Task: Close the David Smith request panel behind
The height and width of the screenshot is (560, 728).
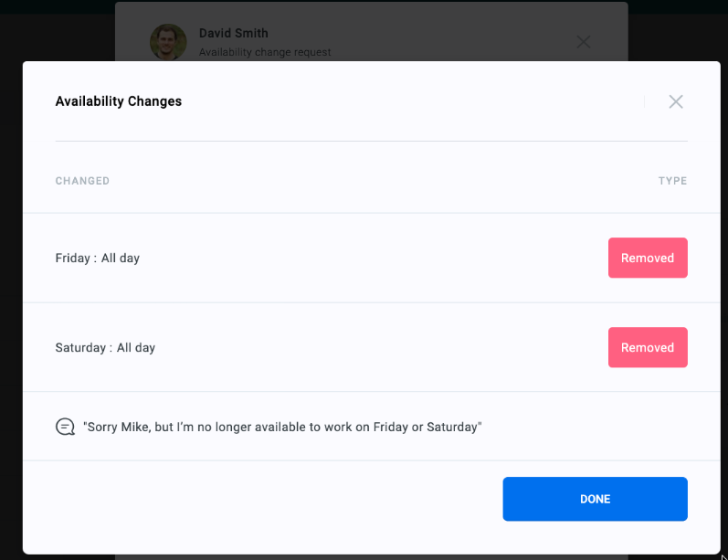Action: (584, 41)
